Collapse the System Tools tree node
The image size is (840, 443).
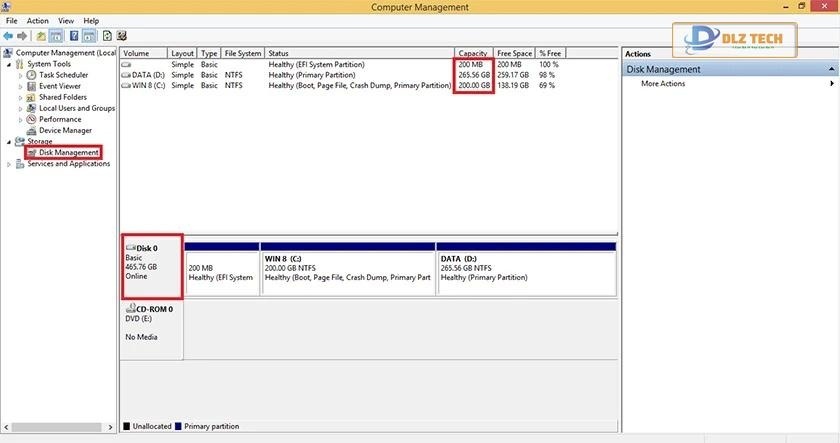(x=9, y=64)
